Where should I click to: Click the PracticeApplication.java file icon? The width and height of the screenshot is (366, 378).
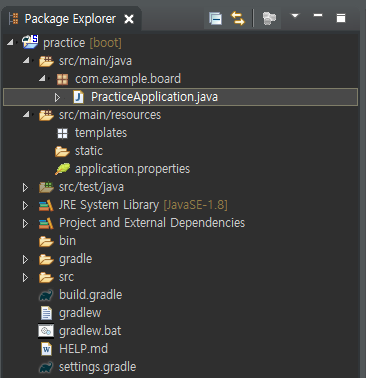78,97
